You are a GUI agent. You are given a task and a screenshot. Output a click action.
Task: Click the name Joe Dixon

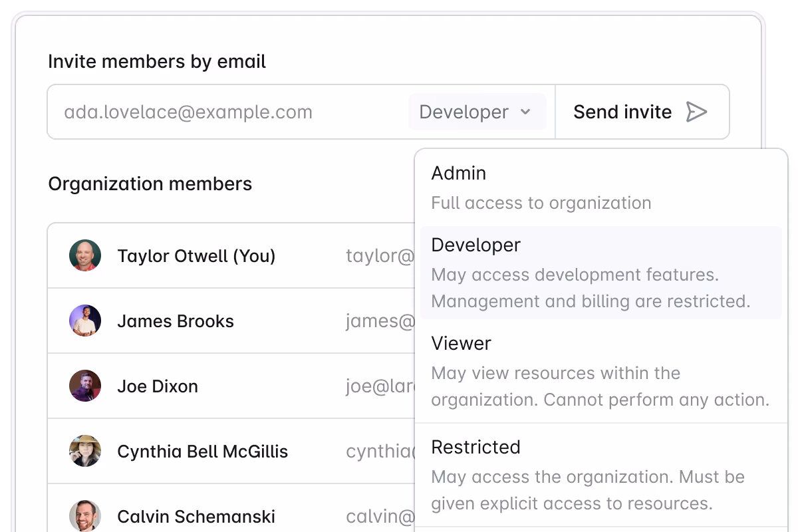pos(158,386)
